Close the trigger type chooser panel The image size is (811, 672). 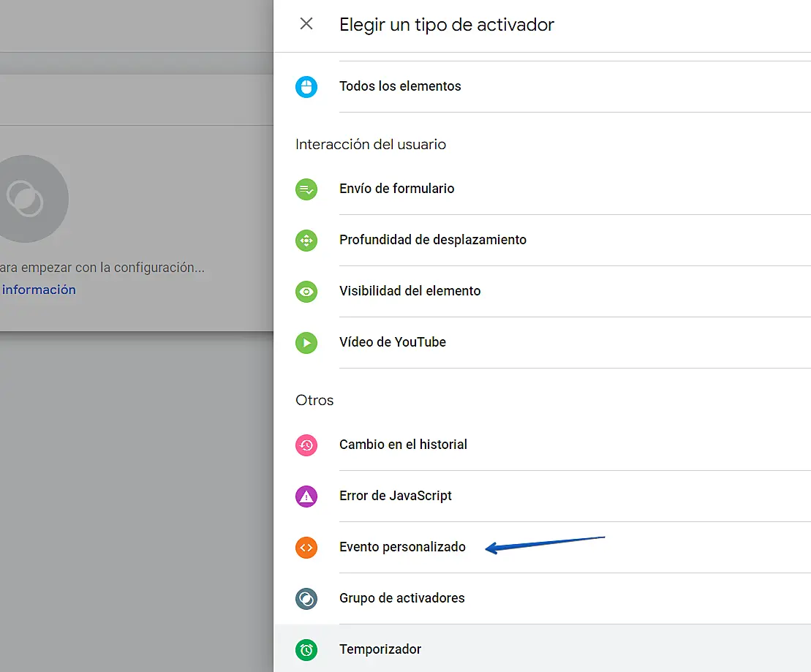[x=306, y=24]
